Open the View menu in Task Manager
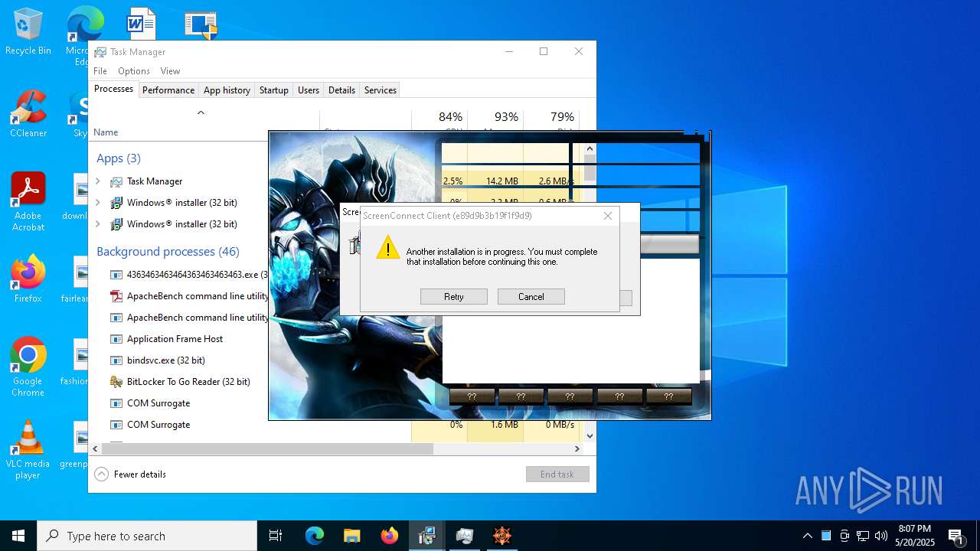The height and width of the screenshot is (551, 980). pos(170,71)
